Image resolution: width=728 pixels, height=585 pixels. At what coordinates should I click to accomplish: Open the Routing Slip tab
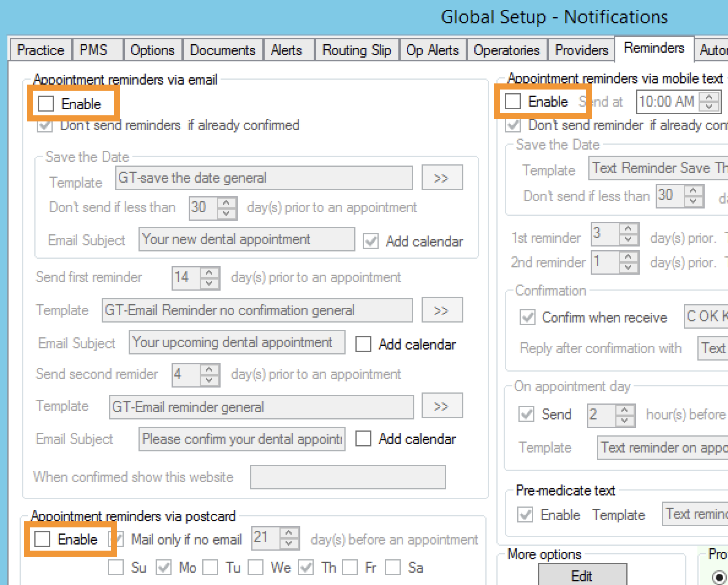click(x=357, y=50)
